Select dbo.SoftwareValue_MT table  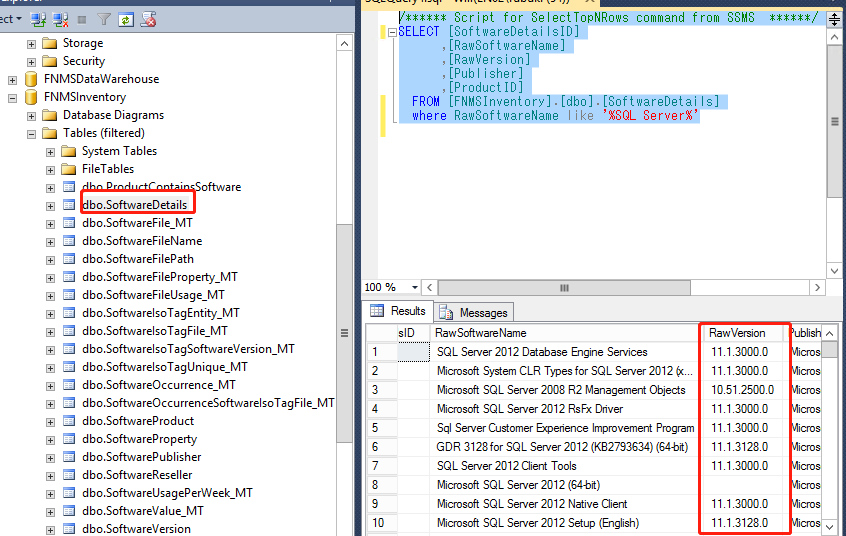[143, 511]
